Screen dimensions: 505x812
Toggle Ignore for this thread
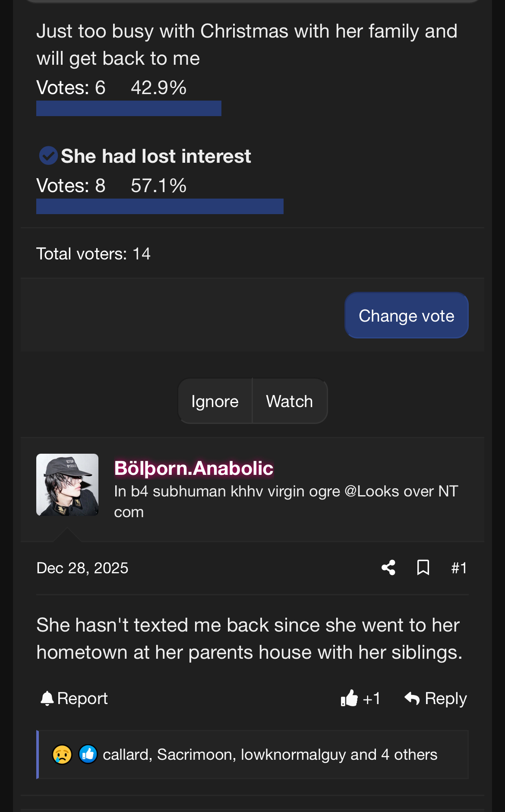pyautogui.click(x=215, y=401)
